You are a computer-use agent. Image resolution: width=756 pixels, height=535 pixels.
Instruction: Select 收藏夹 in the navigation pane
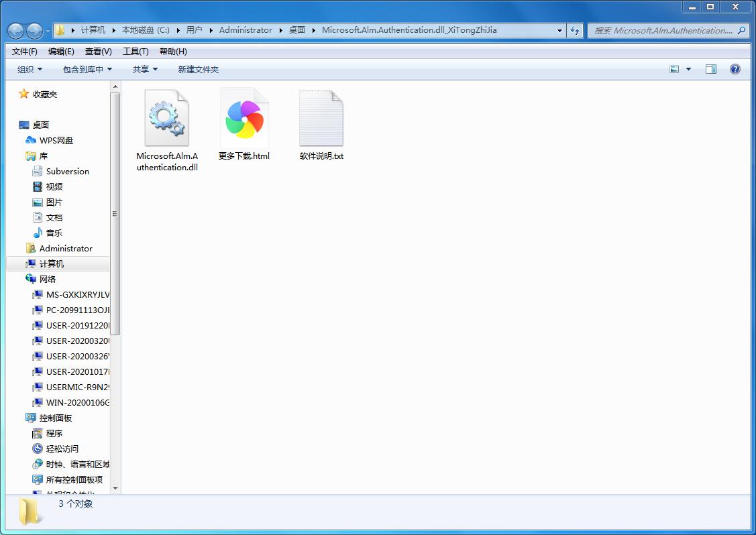pos(45,95)
